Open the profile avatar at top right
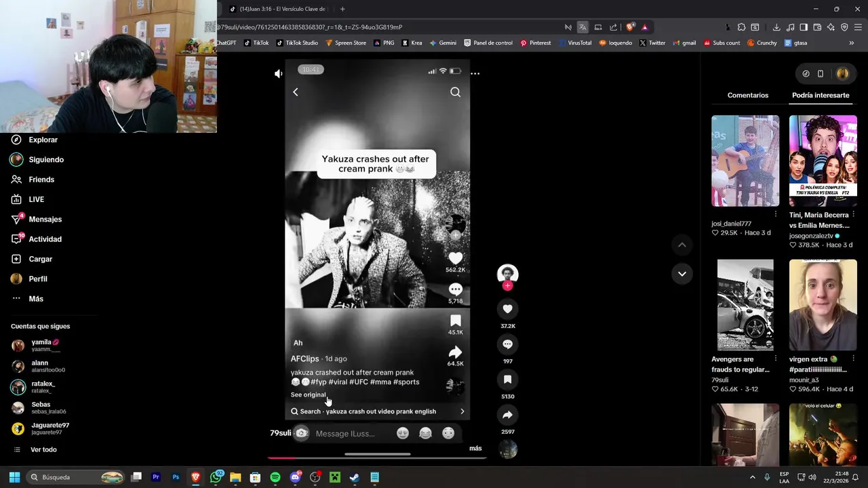The width and height of the screenshot is (868, 488). point(842,73)
